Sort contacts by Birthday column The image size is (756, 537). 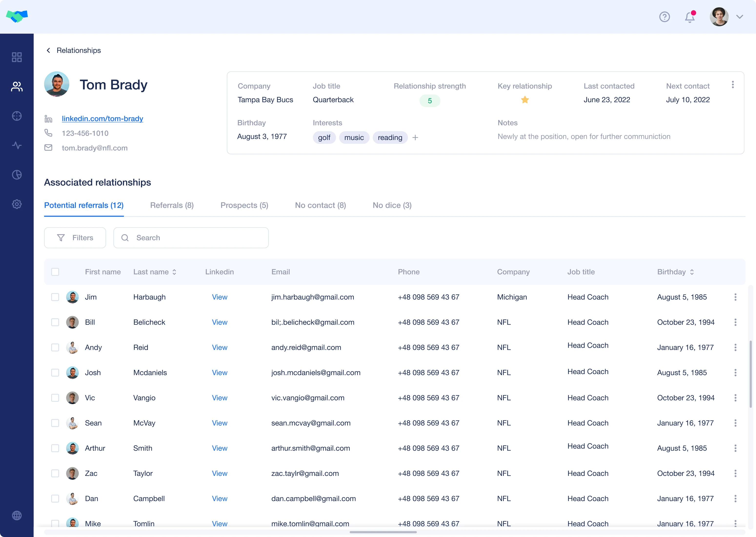(x=692, y=272)
